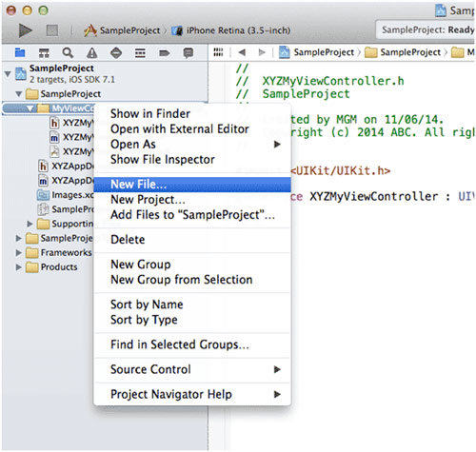Viewport: 476px width, 452px height.
Task: Expand the Frameworks group
Action: click(19, 253)
